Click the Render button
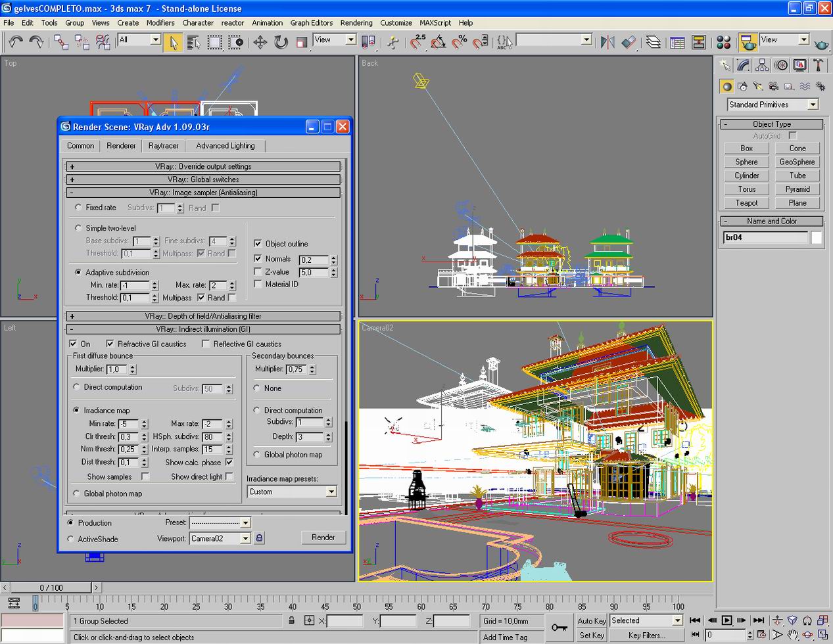 [323, 537]
